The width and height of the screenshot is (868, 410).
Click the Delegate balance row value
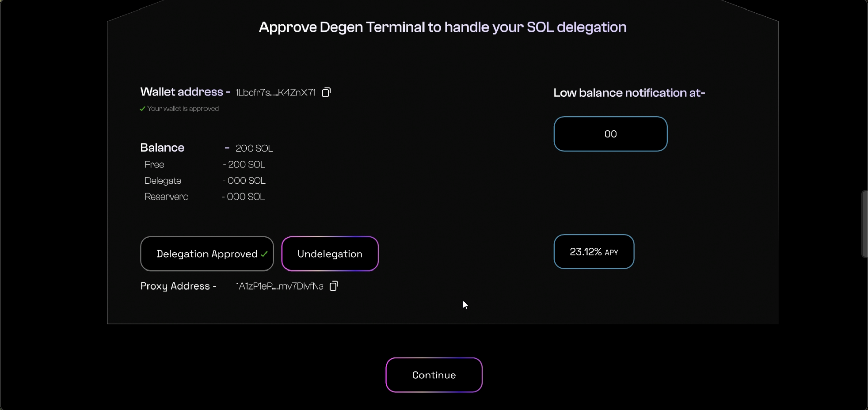(246, 181)
